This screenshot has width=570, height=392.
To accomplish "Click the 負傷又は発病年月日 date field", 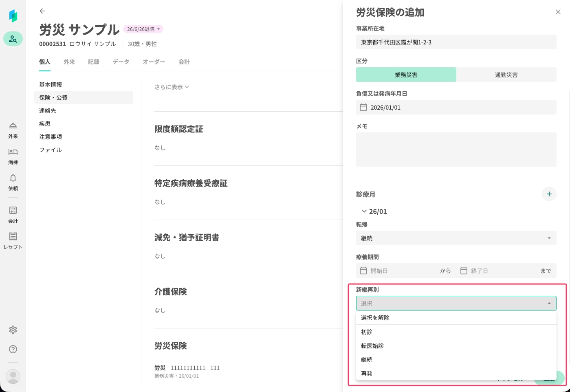I will coord(456,107).
